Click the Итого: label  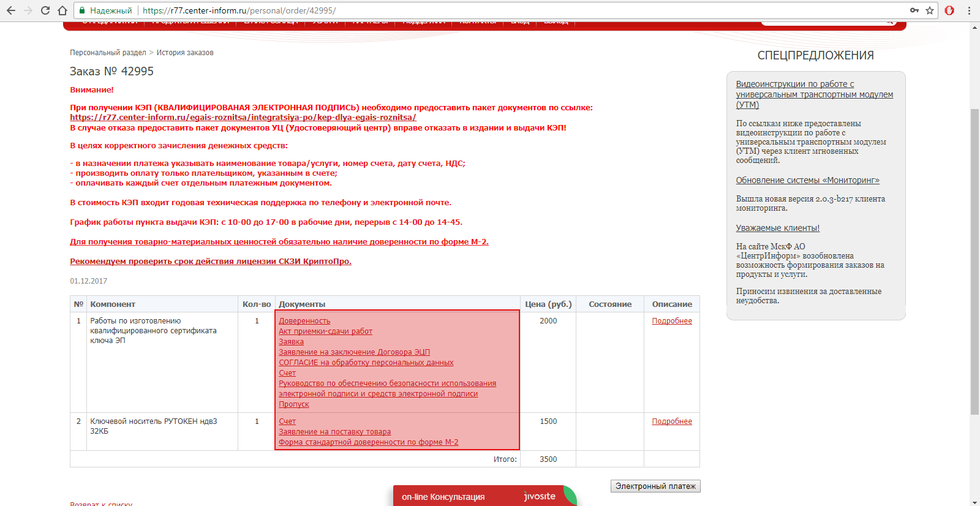click(x=505, y=459)
